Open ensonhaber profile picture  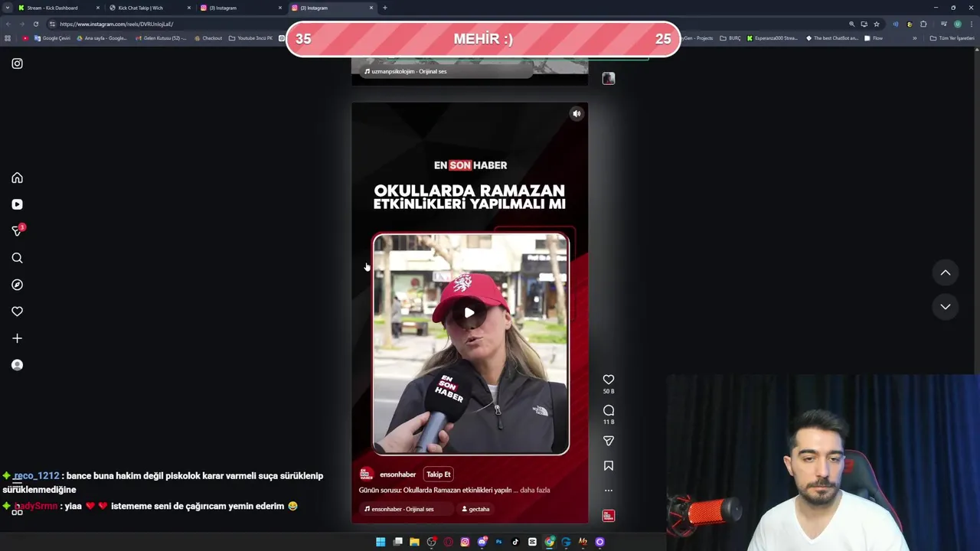[366, 474]
